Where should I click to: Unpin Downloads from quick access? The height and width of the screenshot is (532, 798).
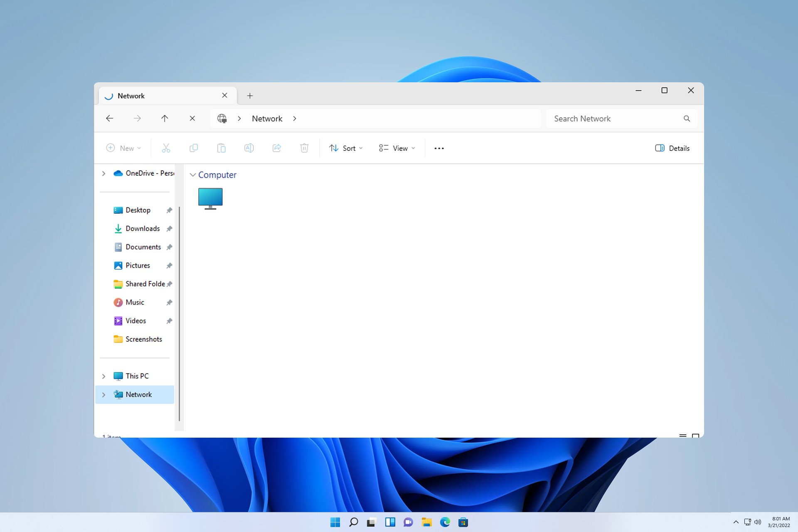pyautogui.click(x=169, y=229)
